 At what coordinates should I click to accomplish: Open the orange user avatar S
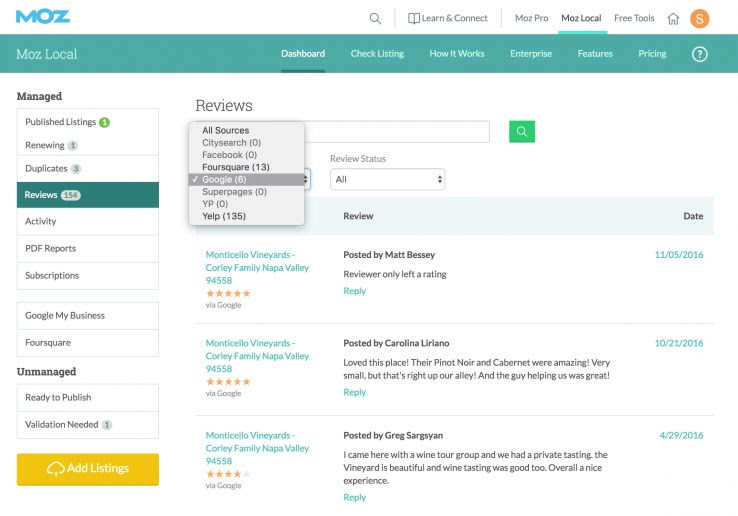[x=699, y=18]
